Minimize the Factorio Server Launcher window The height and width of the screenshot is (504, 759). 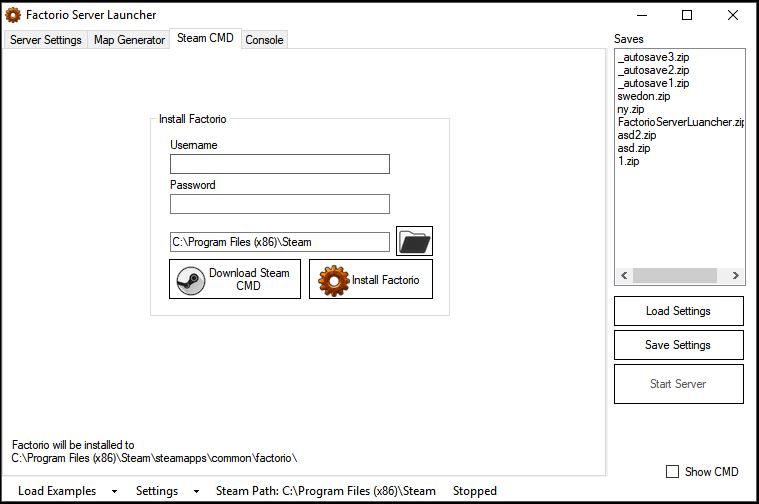(642, 15)
